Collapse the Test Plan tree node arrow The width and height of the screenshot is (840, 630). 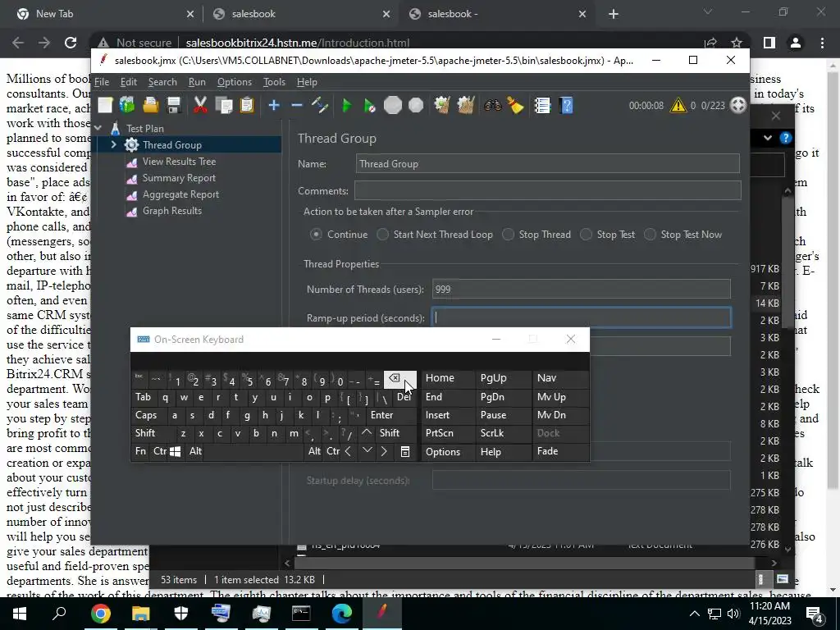click(x=98, y=129)
